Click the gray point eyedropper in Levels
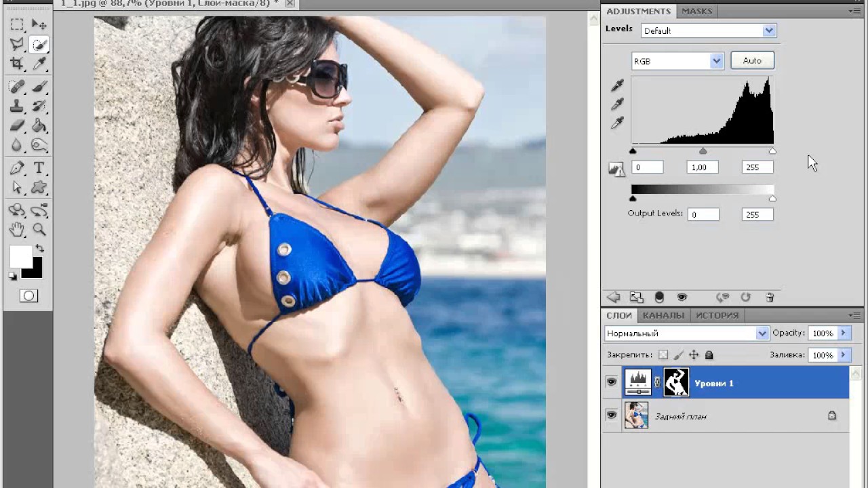Image resolution: width=868 pixels, height=488 pixels. 617,104
